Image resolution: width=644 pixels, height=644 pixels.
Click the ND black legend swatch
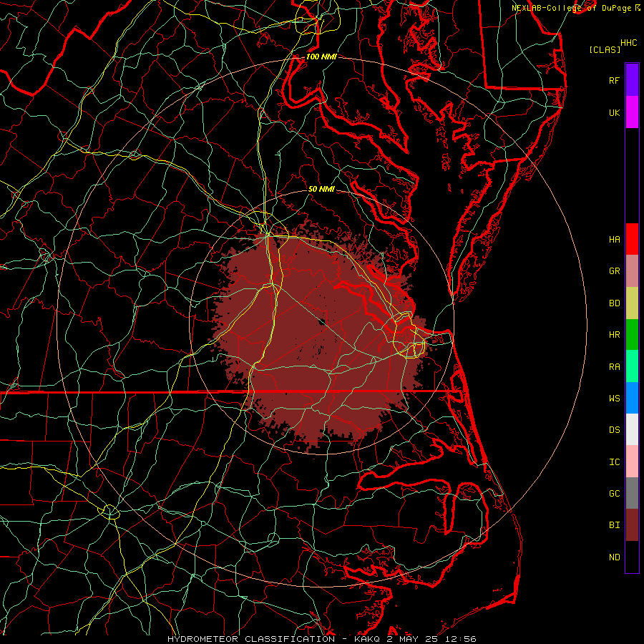coord(632,557)
